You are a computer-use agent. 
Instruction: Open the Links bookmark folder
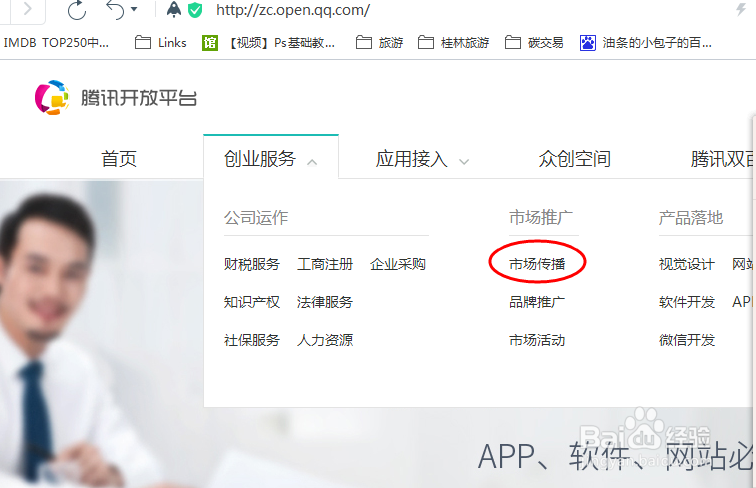[161, 43]
